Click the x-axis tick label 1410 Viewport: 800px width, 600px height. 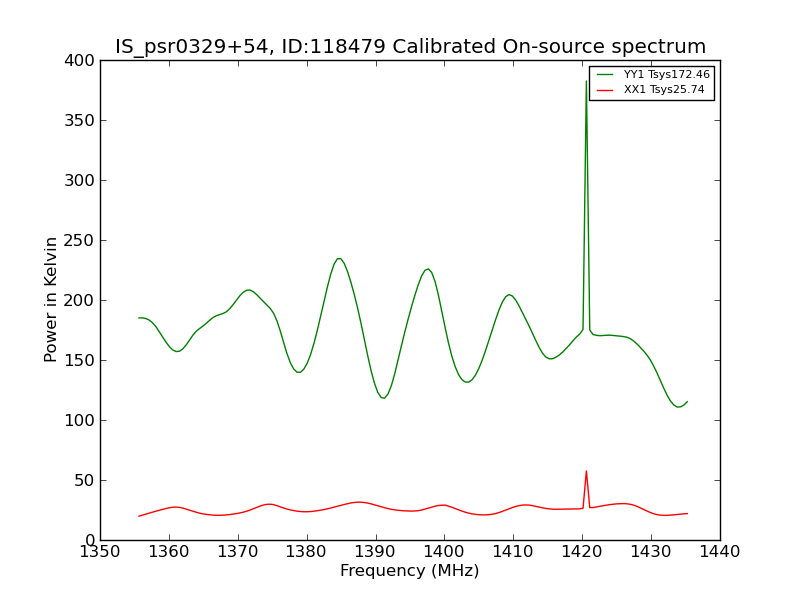click(x=513, y=552)
